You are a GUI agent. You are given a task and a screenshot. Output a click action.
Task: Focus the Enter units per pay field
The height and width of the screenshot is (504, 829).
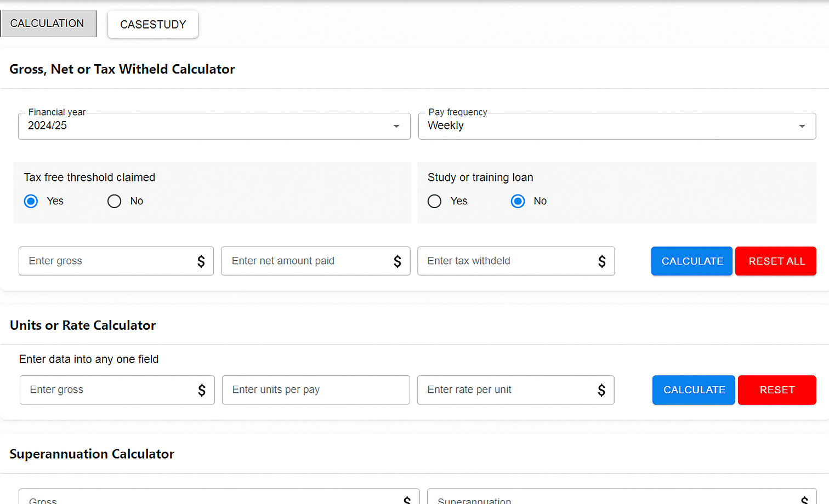pos(315,390)
